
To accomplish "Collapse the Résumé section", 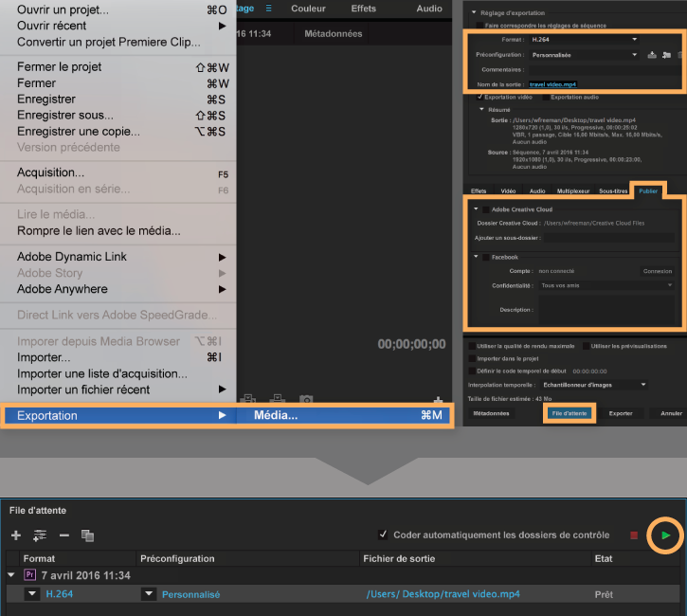I will (481, 109).
